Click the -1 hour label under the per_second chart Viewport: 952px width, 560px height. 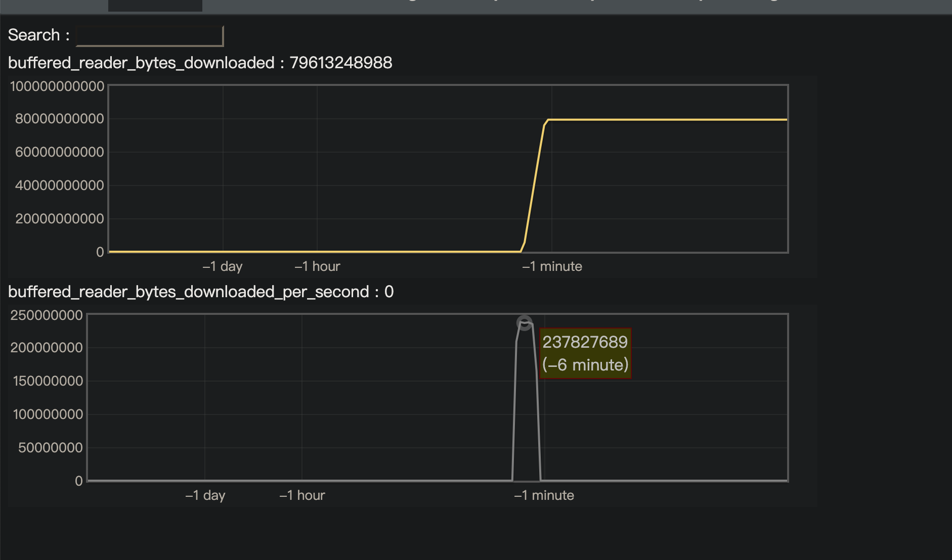click(302, 495)
